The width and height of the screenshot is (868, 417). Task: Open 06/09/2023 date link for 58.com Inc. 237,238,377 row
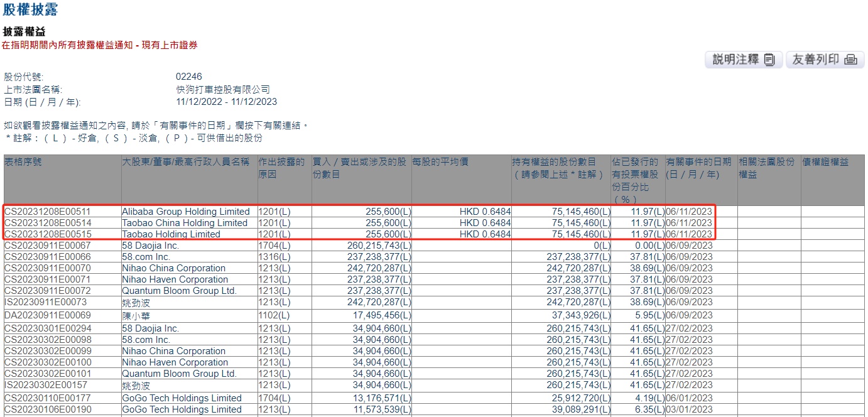[690, 257]
